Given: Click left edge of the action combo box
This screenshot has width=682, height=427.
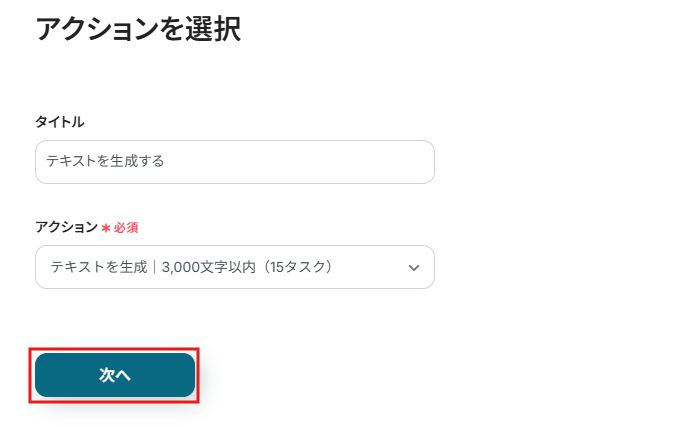Looking at the screenshot, I should tap(42, 267).
